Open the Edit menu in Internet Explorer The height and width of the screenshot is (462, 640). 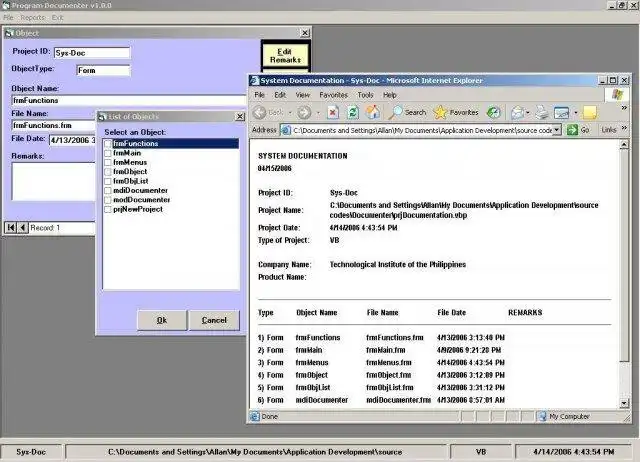[x=280, y=95]
